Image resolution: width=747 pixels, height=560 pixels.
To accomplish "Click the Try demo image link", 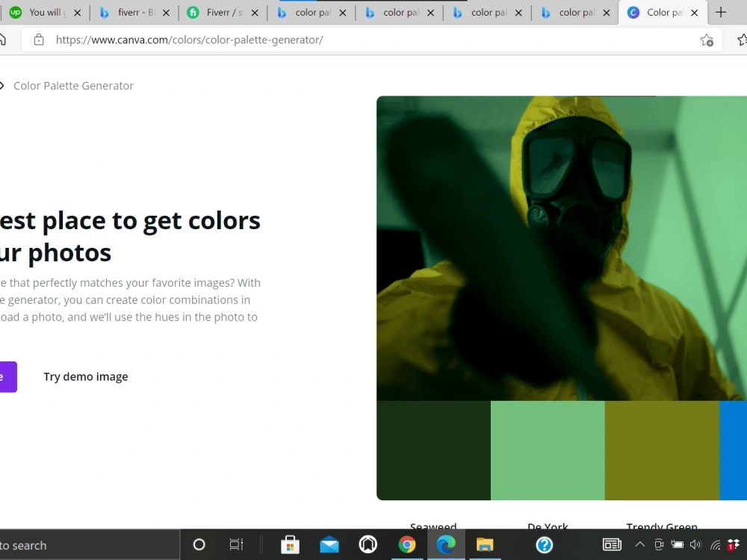I will [85, 376].
